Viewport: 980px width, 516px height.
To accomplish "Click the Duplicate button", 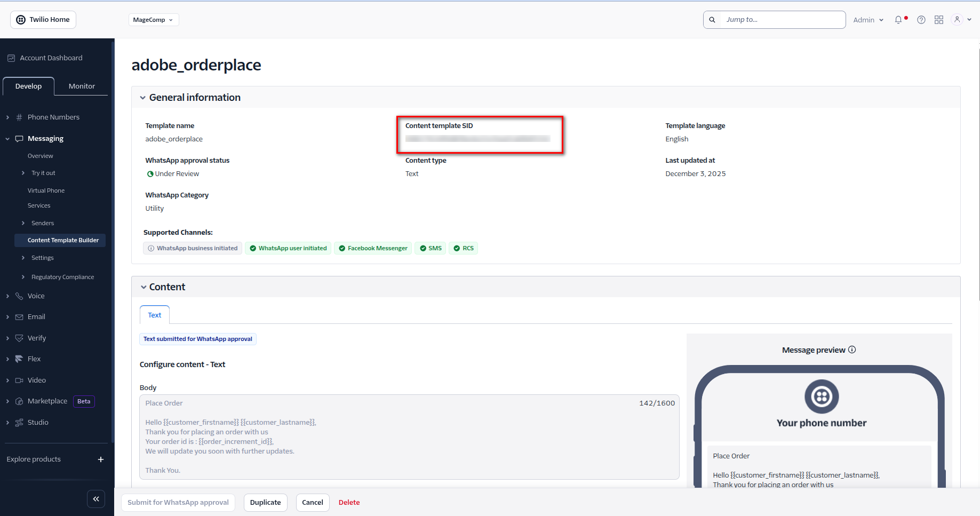I will (x=265, y=503).
